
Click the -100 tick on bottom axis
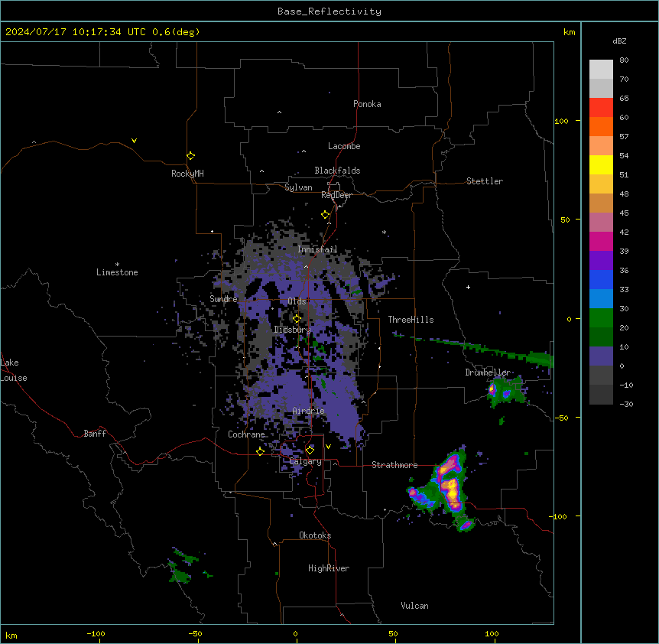pyautogui.click(x=96, y=633)
